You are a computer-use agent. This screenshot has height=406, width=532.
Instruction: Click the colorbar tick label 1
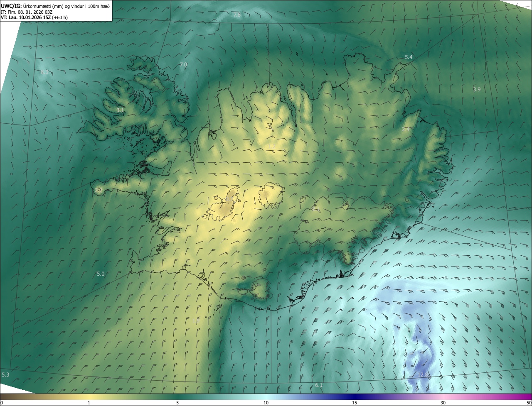click(89, 403)
